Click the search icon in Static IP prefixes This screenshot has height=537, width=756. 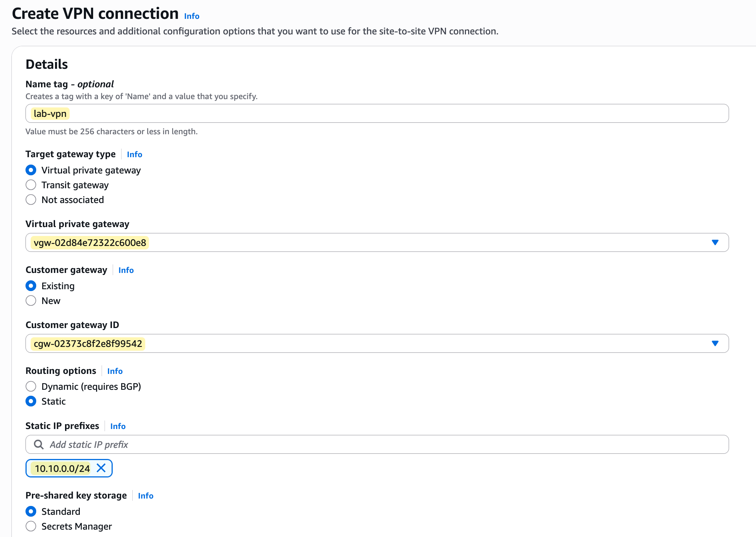pos(38,444)
